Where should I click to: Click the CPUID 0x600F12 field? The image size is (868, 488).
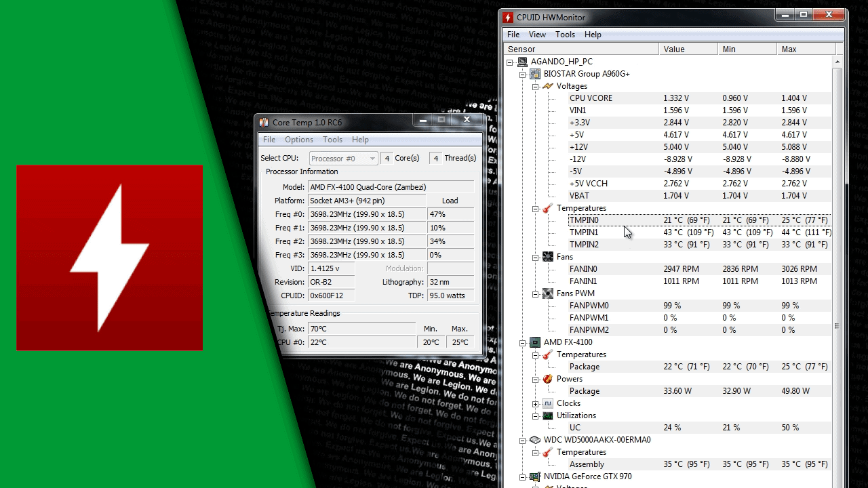[x=331, y=296]
